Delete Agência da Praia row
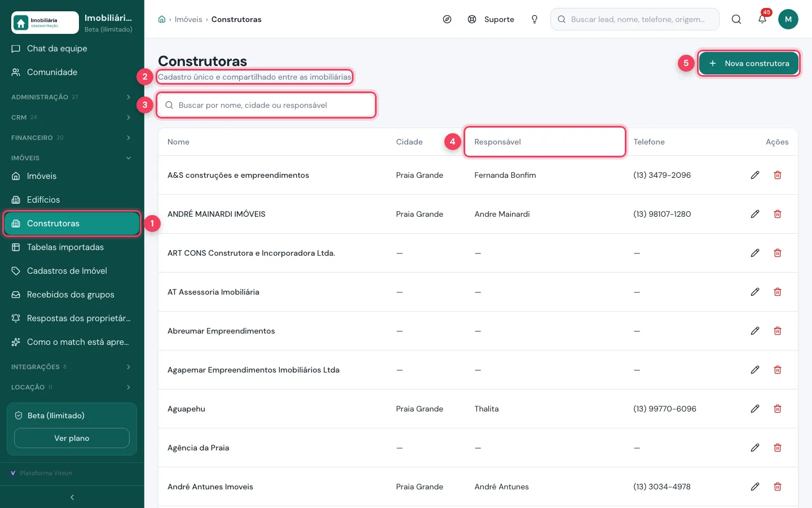The width and height of the screenshot is (812, 508). click(778, 448)
